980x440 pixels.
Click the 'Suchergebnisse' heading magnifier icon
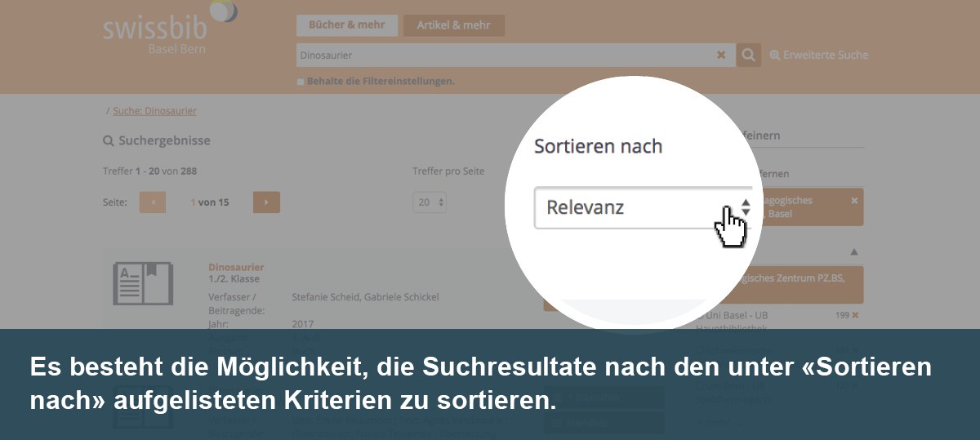tap(108, 141)
